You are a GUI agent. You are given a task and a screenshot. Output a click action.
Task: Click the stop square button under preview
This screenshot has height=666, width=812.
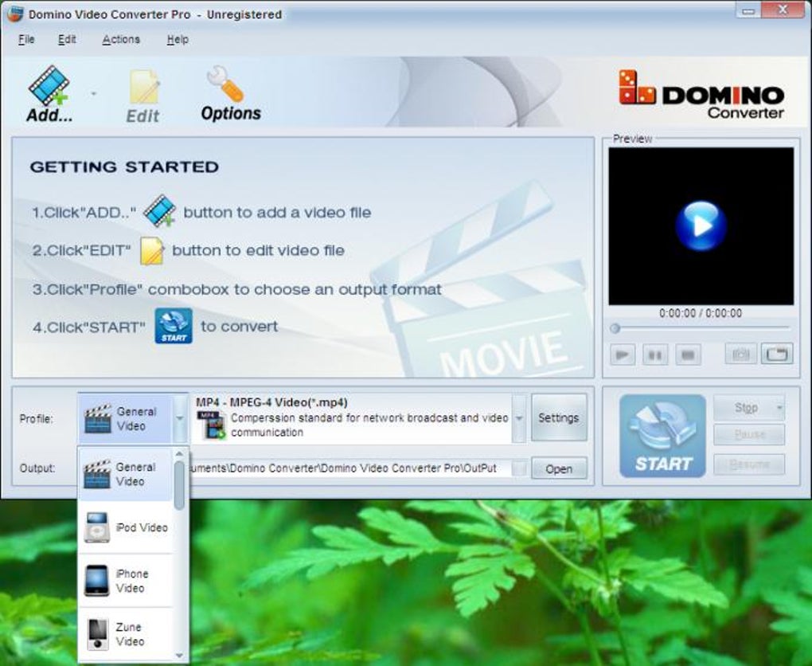(x=689, y=355)
